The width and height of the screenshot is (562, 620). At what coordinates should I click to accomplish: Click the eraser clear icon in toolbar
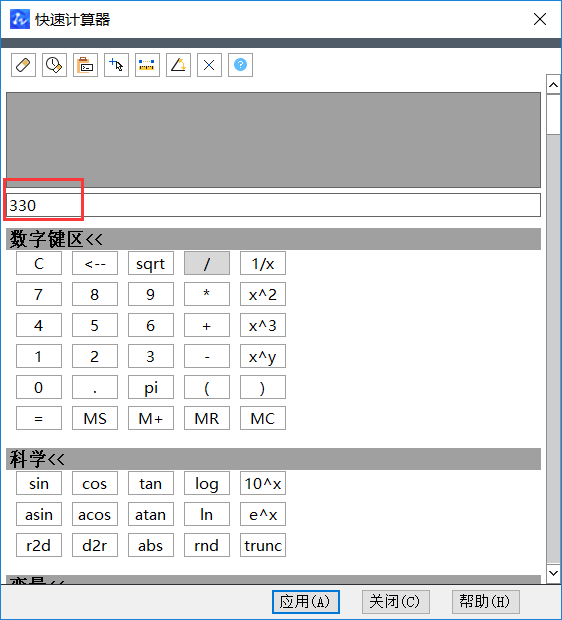(x=23, y=65)
